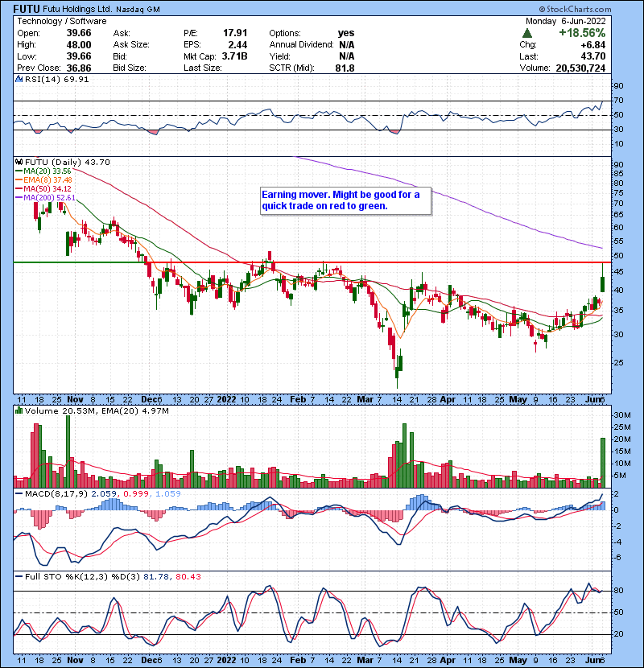This screenshot has width=644, height=668.
Task: Click the Annual Dividend label
Action: click(x=301, y=45)
